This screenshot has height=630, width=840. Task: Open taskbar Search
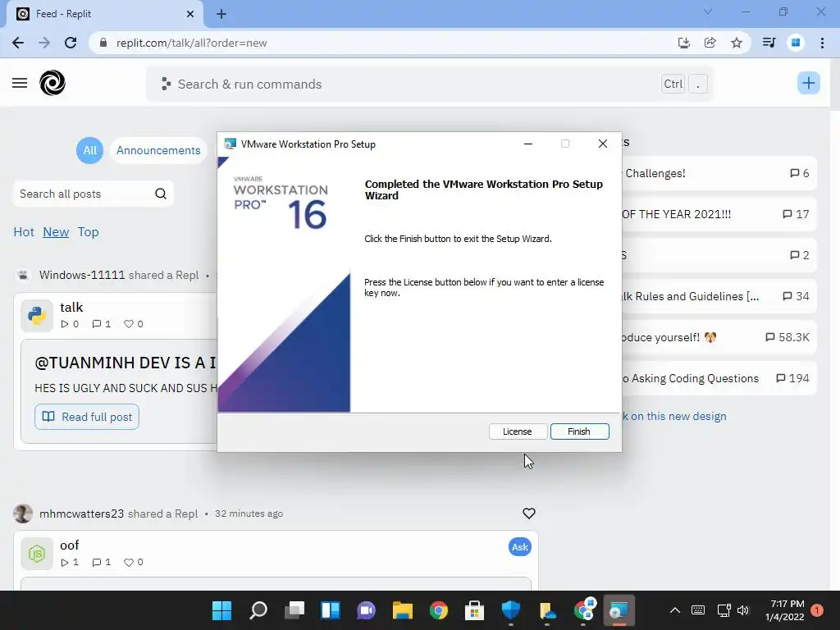[258, 610]
